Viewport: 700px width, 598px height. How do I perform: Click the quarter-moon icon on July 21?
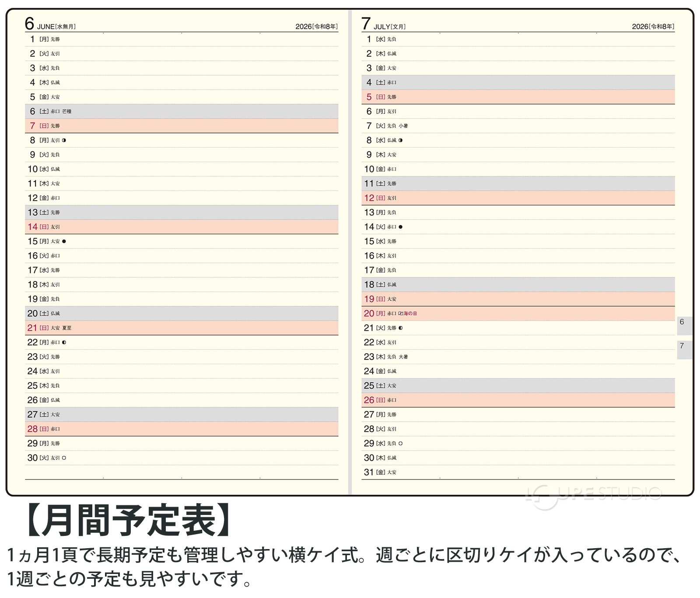pos(400,328)
